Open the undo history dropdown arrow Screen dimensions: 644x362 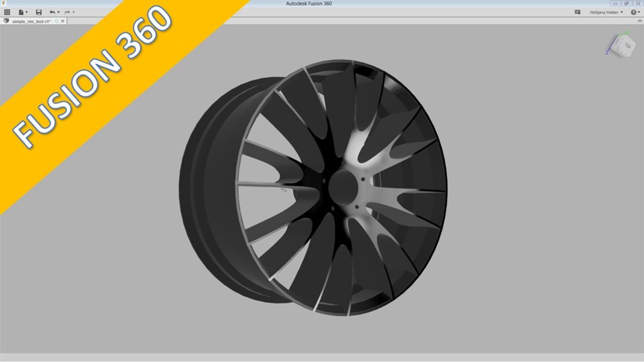[58, 12]
